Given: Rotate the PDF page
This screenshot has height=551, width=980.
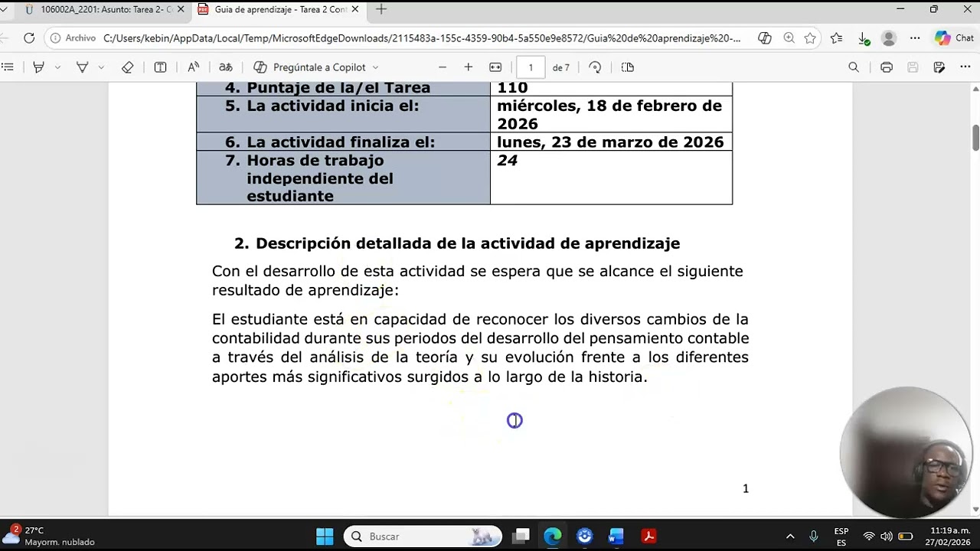Looking at the screenshot, I should (x=595, y=67).
